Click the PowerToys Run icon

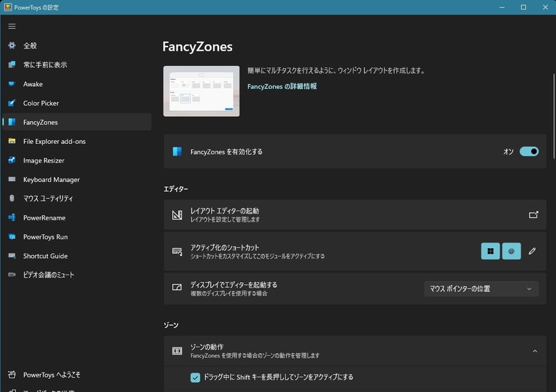coord(12,236)
